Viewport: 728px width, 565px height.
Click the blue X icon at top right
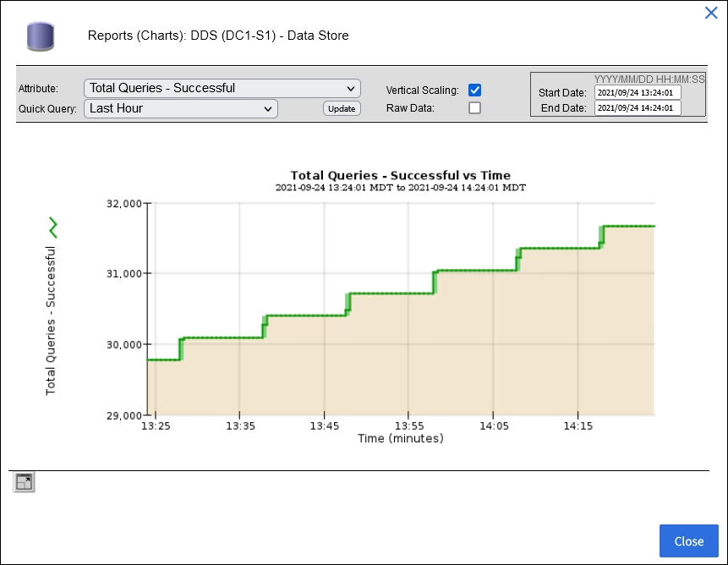pos(711,13)
